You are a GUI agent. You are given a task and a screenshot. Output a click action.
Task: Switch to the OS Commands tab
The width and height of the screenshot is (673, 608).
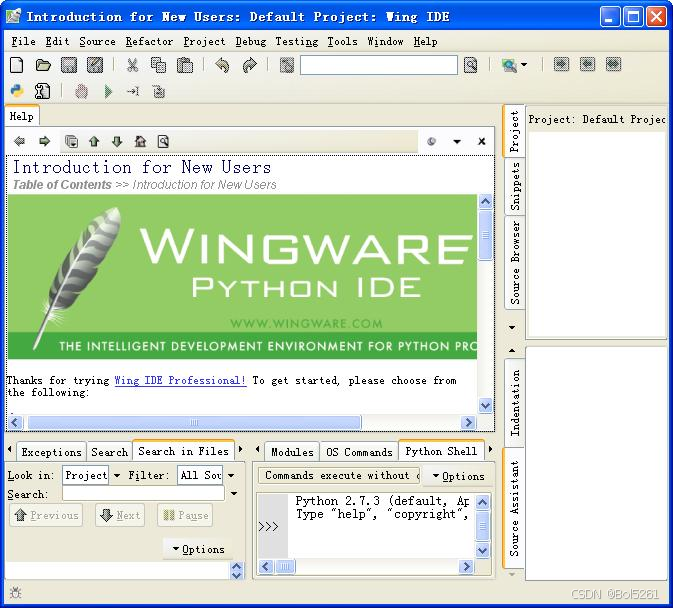(x=359, y=452)
